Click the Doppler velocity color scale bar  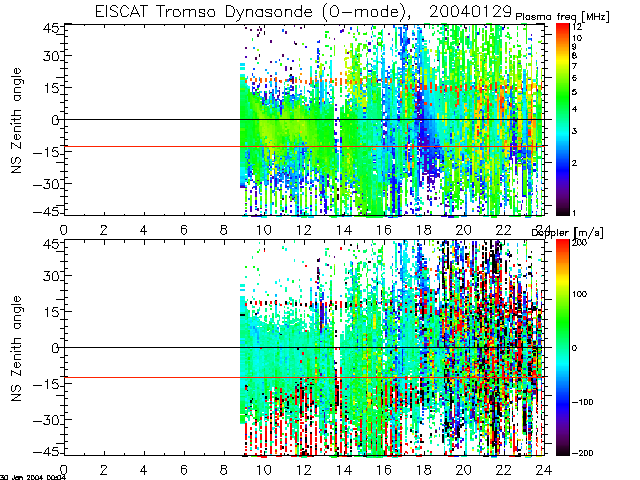click(562, 347)
